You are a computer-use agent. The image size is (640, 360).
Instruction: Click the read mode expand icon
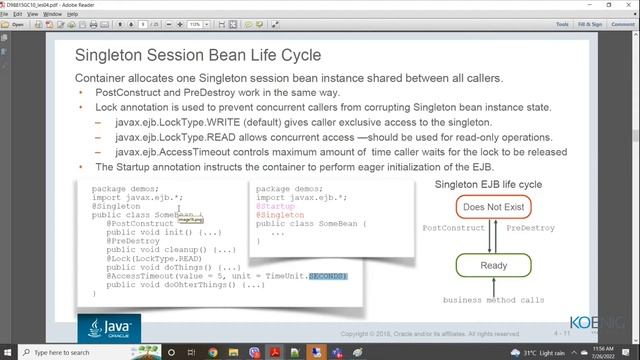(x=275, y=25)
